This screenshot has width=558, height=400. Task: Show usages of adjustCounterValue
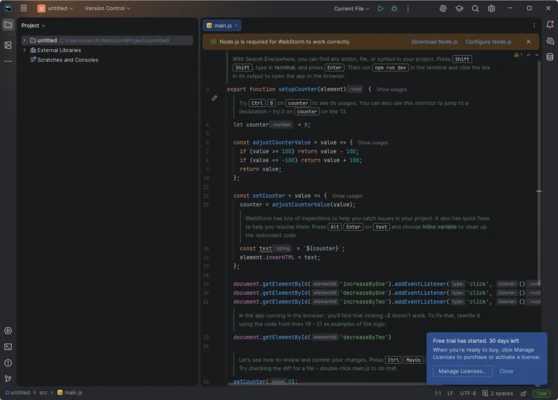click(373, 143)
